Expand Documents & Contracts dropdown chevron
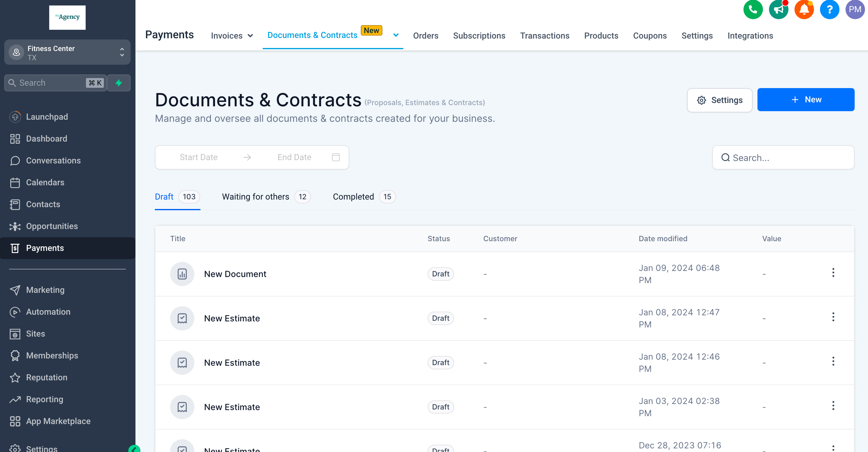 coord(396,35)
